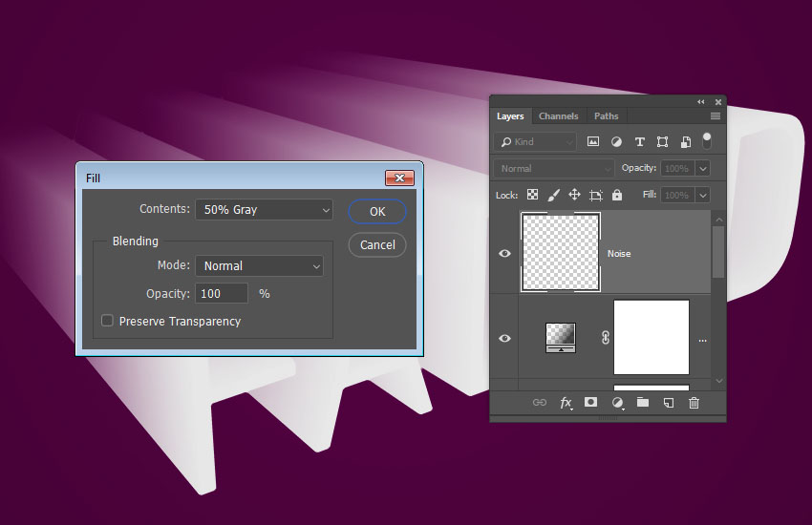The height and width of the screenshot is (525, 812).
Task: Enable Preserve Transparency checkbox
Action: 107,322
